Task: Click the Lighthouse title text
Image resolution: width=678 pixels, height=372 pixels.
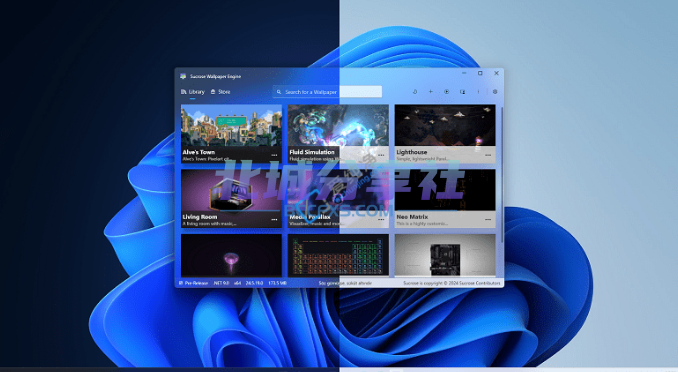Action: coord(412,152)
